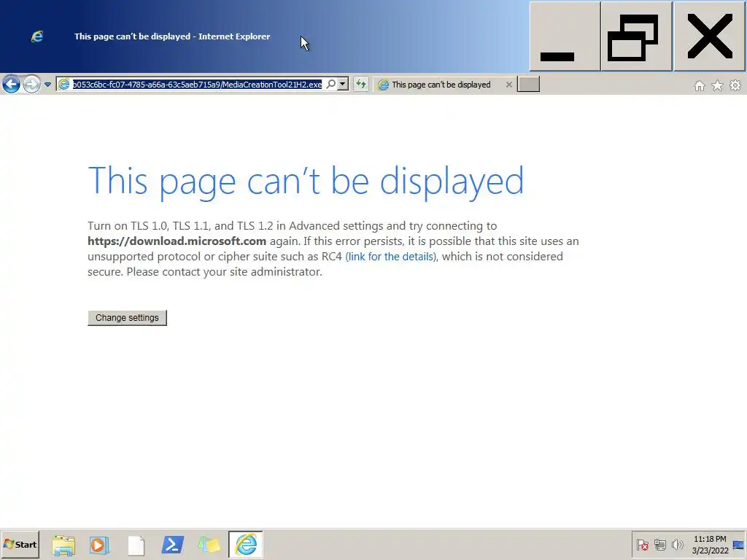Click the "This page can't be displayed" heading
This screenshot has width=747, height=560.
[x=306, y=181]
